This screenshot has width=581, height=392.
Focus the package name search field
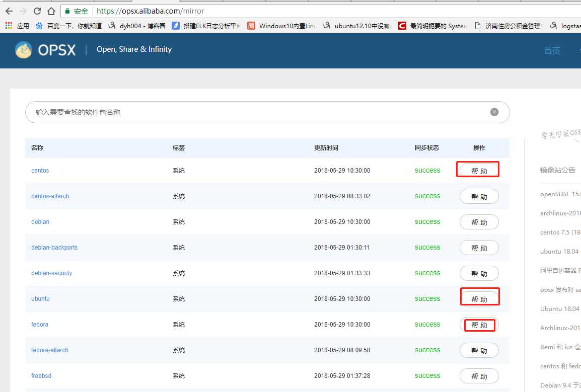[267, 112]
